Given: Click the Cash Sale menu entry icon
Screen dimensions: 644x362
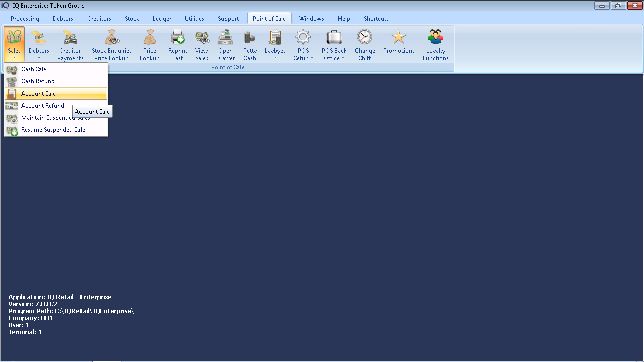Looking at the screenshot, I should point(12,69).
